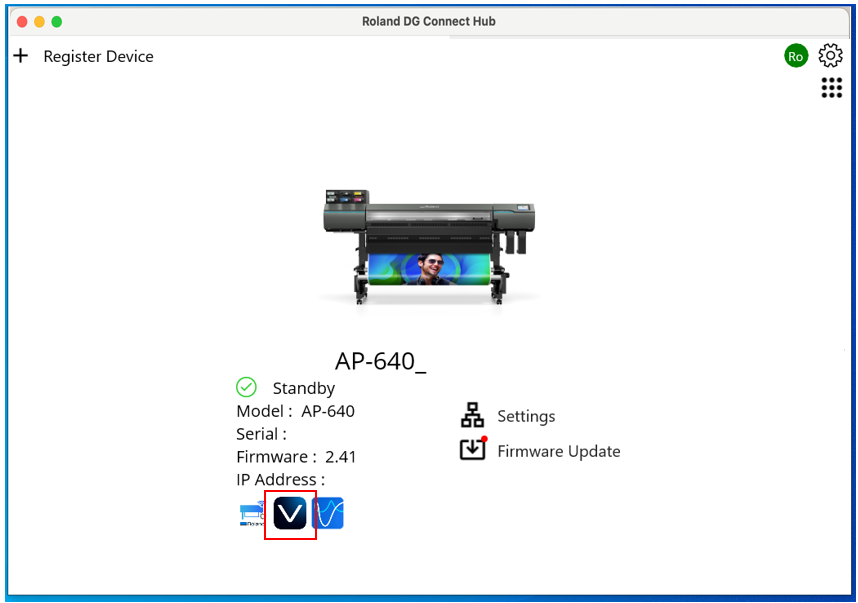Click the AP-640_ device name
Viewport: 858px width, 603px height.
tap(380, 361)
